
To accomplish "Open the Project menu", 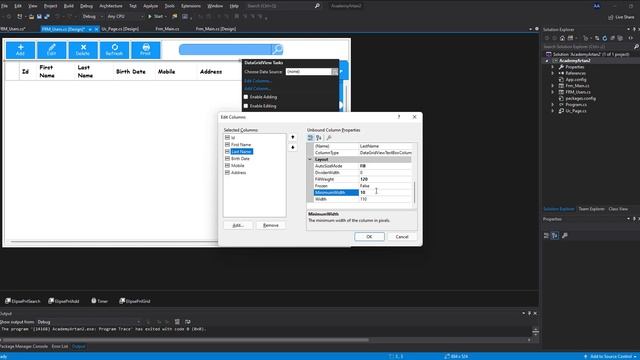I will click(x=51, y=6).
